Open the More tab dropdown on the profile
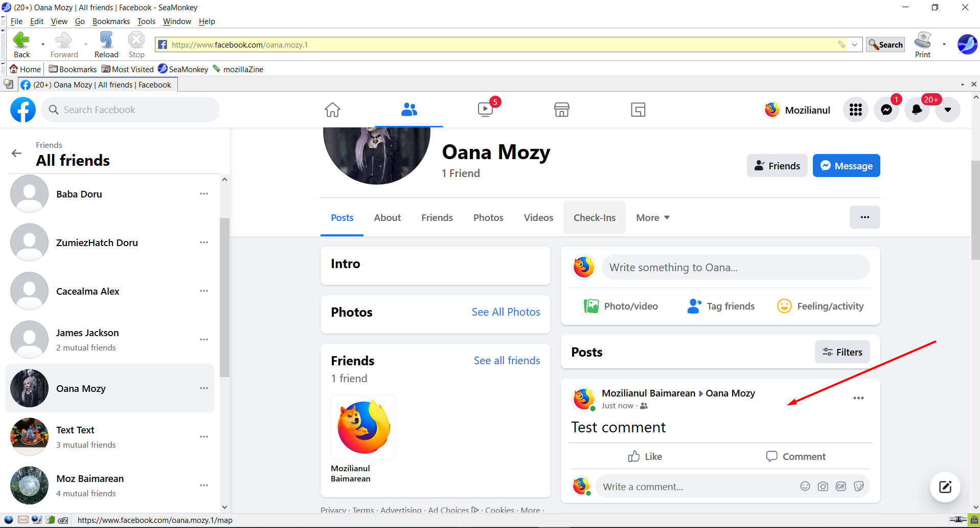Screen dimensions: 980x528 [652, 217]
